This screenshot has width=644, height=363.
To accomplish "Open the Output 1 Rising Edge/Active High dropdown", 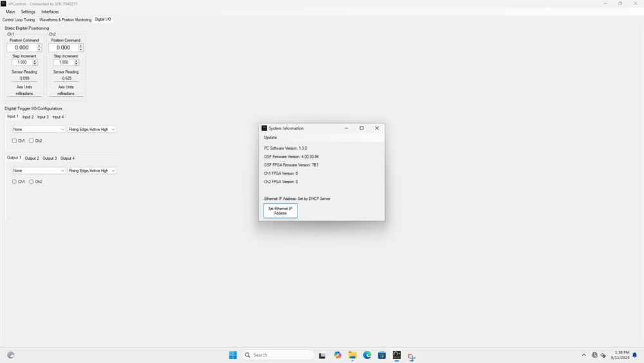I will pos(91,171).
